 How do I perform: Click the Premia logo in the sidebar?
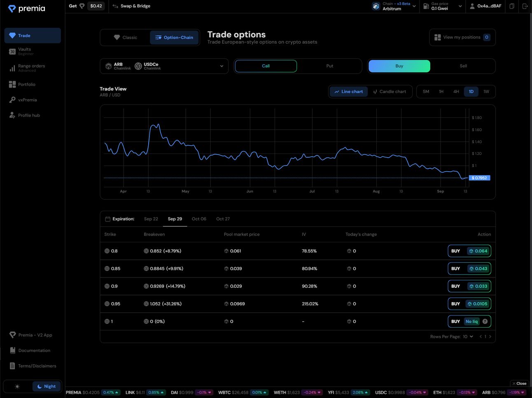tap(26, 9)
